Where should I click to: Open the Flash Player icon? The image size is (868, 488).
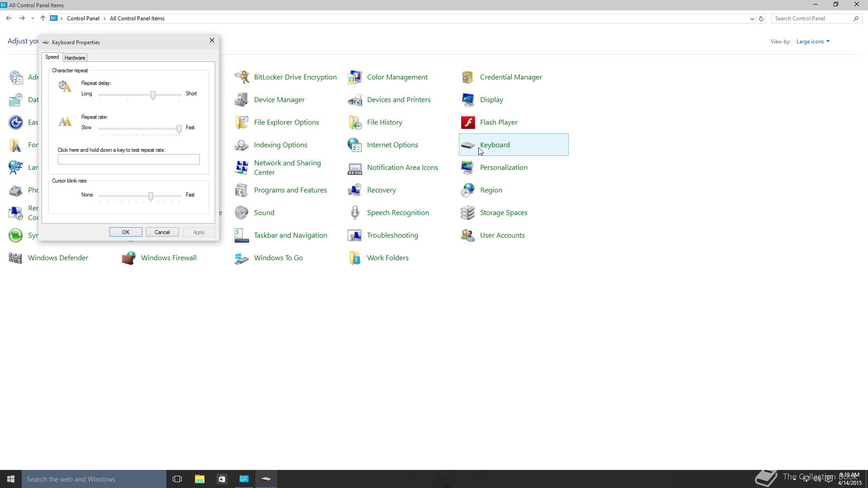pos(468,122)
